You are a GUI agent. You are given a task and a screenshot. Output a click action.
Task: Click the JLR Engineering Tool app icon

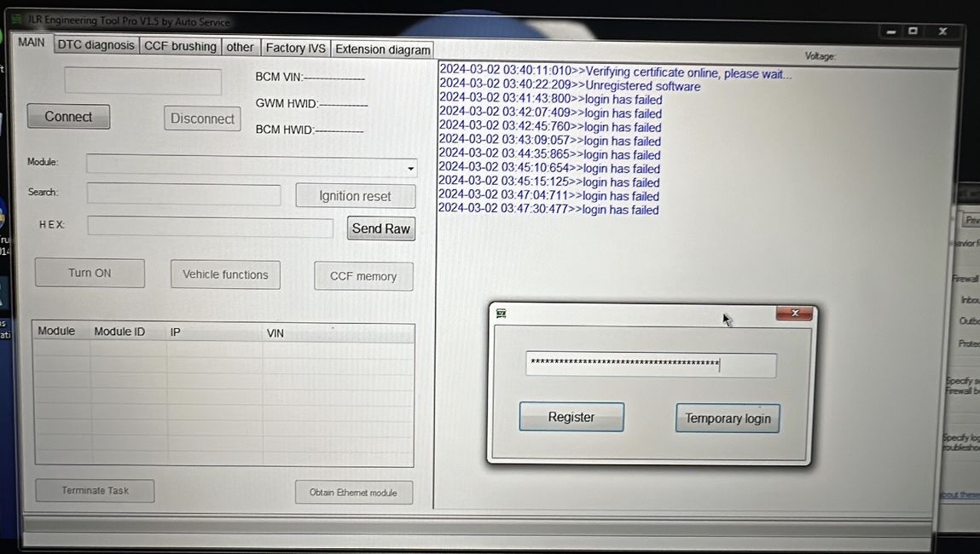pos(18,19)
